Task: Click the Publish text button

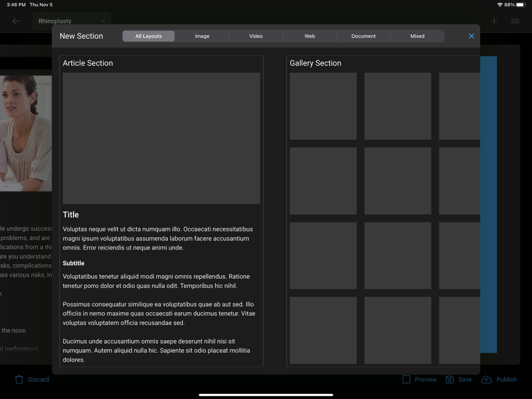Action: 506,379
